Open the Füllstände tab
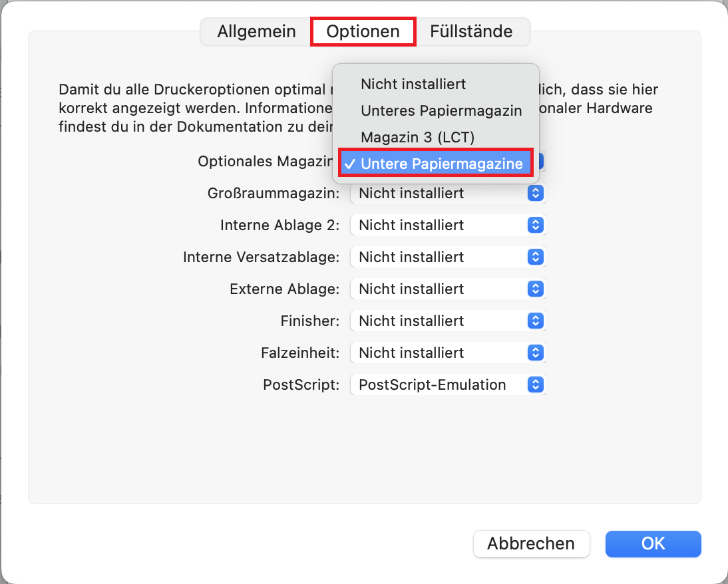The height and width of the screenshot is (584, 728). (471, 32)
